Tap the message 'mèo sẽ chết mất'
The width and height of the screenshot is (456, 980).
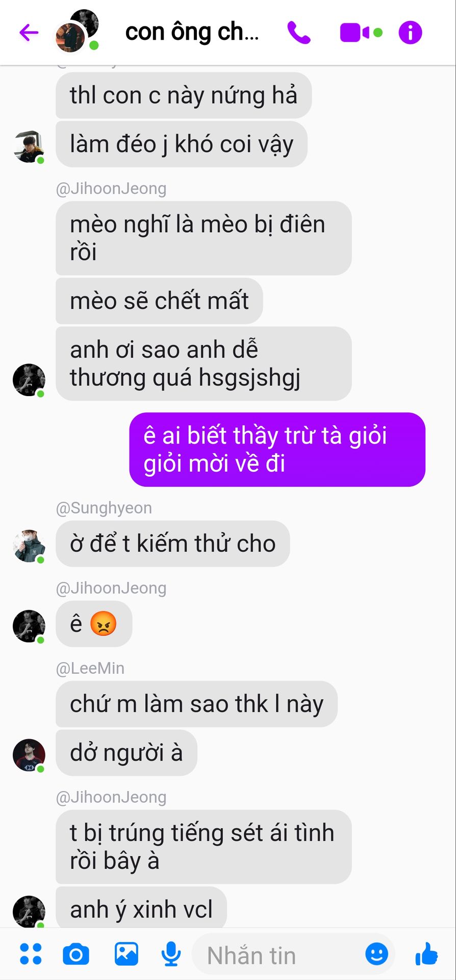tap(159, 301)
